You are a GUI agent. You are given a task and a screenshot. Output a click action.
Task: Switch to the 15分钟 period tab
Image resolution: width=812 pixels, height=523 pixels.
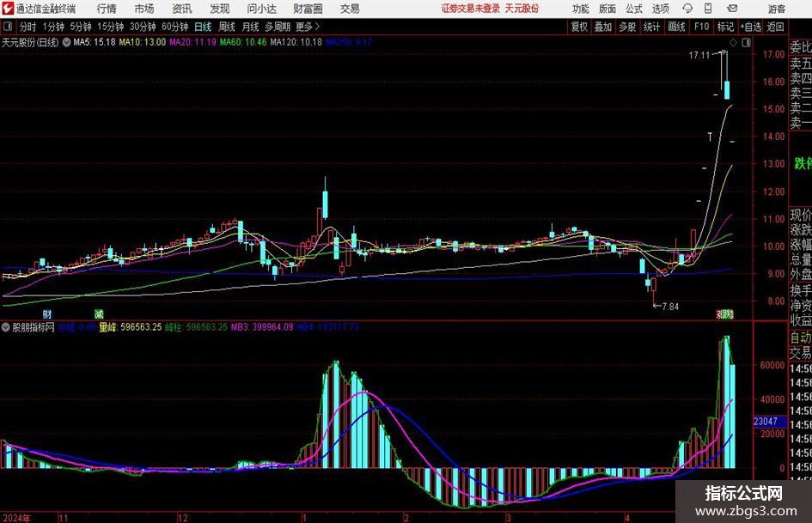(x=111, y=27)
